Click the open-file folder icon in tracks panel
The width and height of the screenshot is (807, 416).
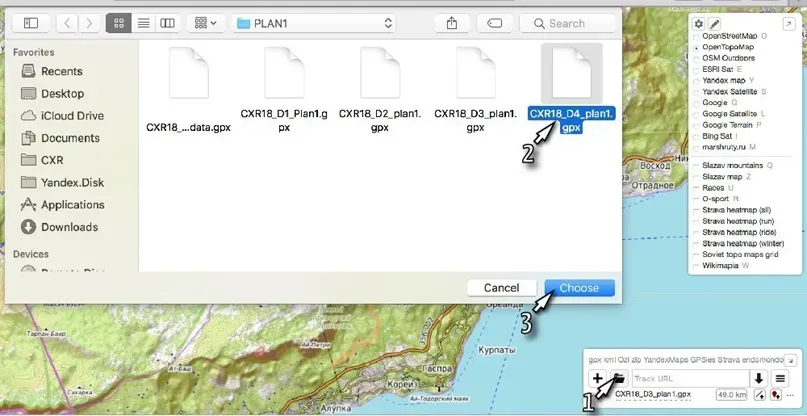pyautogui.click(x=619, y=378)
